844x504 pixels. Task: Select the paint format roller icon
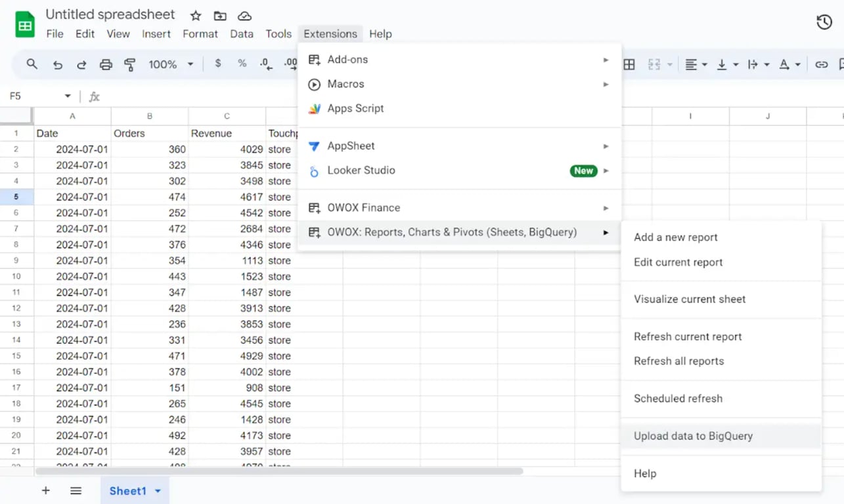pos(130,64)
